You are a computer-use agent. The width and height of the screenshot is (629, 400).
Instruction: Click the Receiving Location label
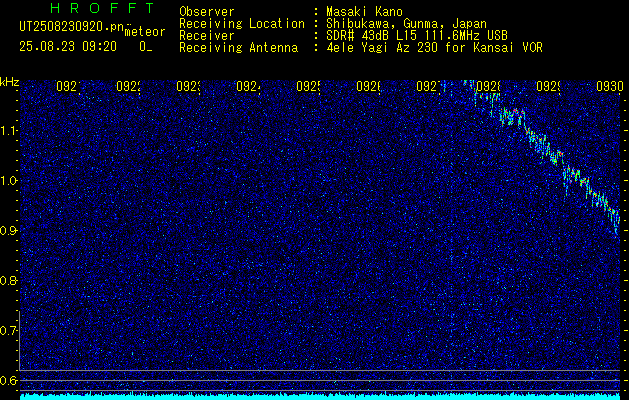[242, 24]
